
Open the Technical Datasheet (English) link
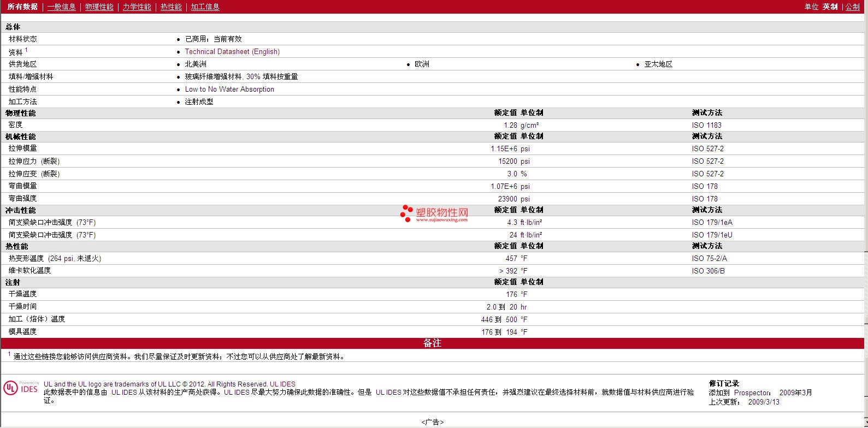pos(232,51)
